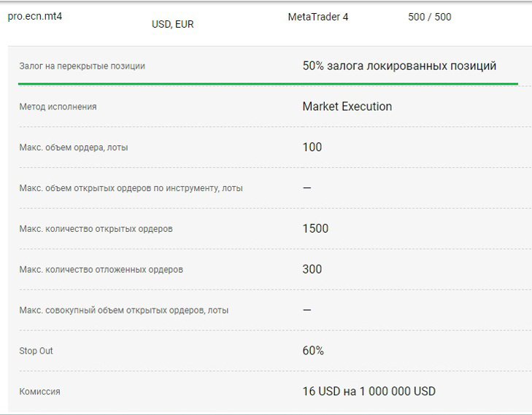Click the '16 USD на 1 000 000 USD' commission
Screen dimensions: 532x415
(x=369, y=392)
